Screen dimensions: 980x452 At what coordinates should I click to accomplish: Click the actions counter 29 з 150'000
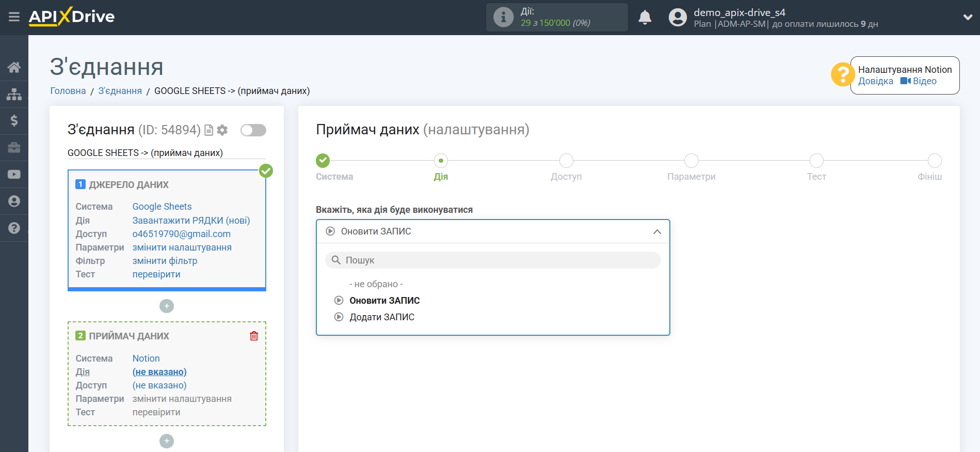(x=555, y=23)
